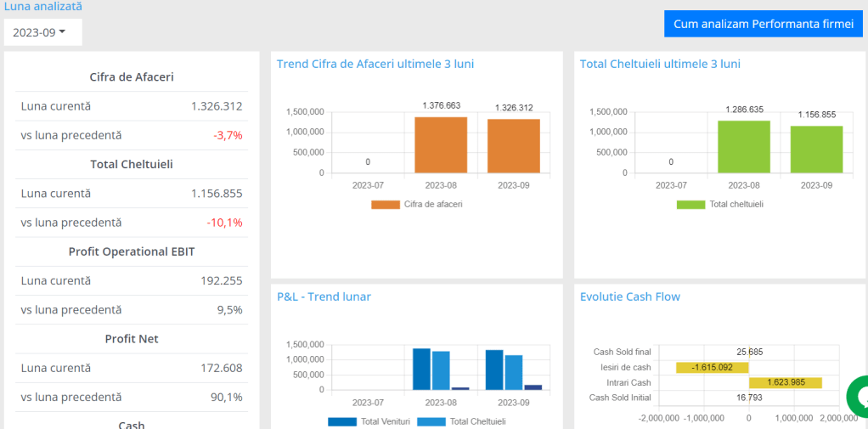Click the green 2023-08 Total Cheltuieli bar
This screenshot has width=868, height=429.
click(744, 147)
